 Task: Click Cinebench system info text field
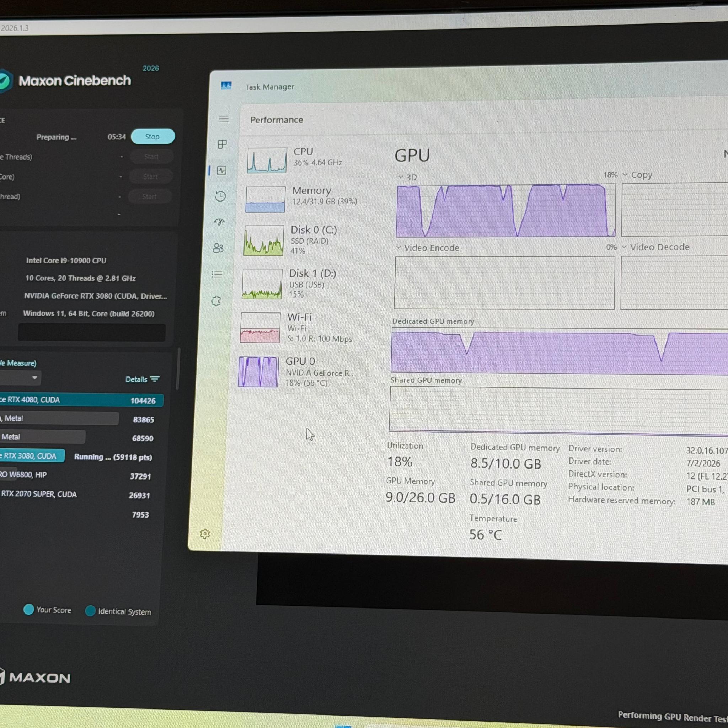[x=92, y=332]
